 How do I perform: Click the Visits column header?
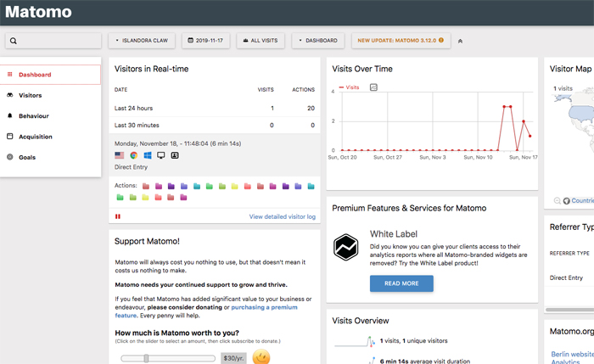point(266,90)
